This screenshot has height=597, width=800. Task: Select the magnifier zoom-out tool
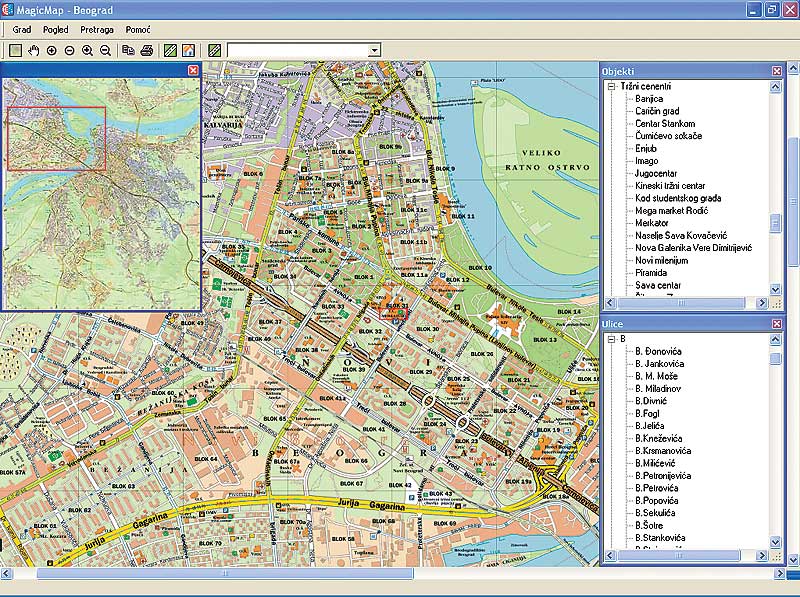[105, 51]
